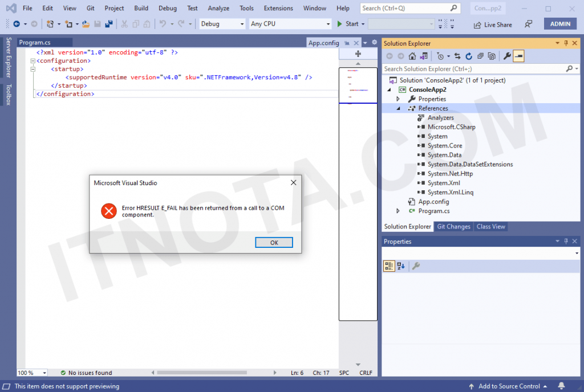Toggle the Properties panel auto-hide pin

[566, 241]
